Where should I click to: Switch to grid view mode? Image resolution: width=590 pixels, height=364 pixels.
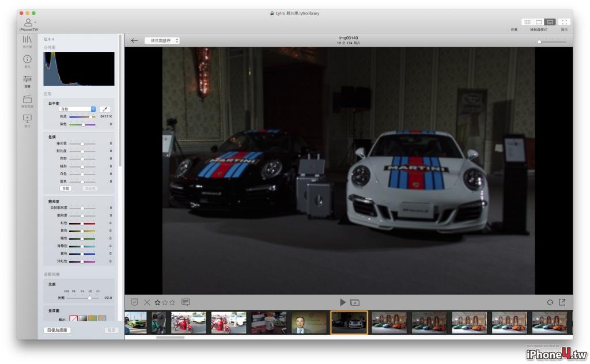click(x=528, y=22)
